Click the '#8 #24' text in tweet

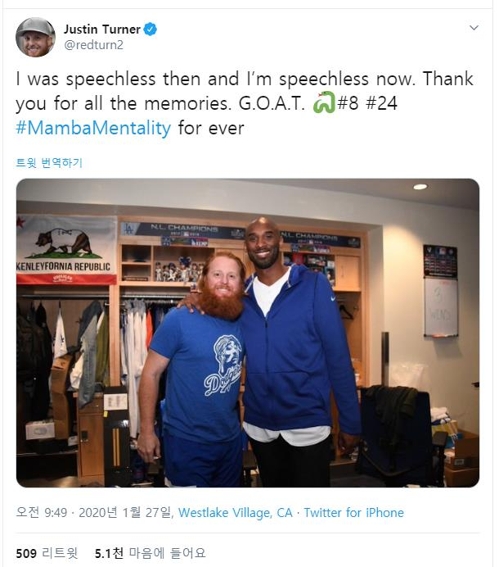[x=367, y=103]
